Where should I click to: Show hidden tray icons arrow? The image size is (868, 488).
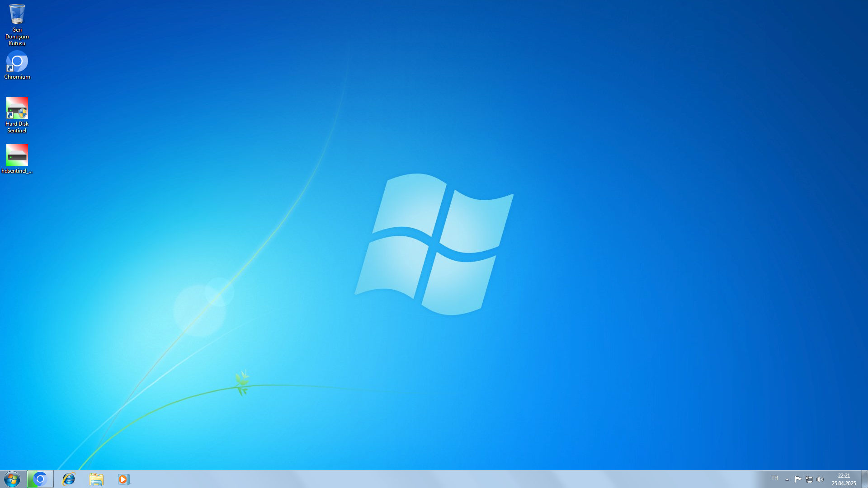click(787, 479)
